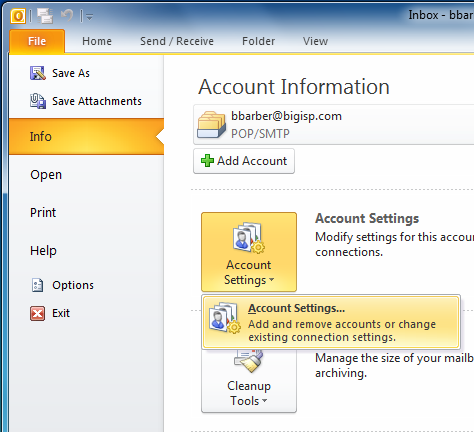Image resolution: width=474 pixels, height=432 pixels.
Task: Choose Account Settings... from the dropdown menu
Action: [331, 322]
